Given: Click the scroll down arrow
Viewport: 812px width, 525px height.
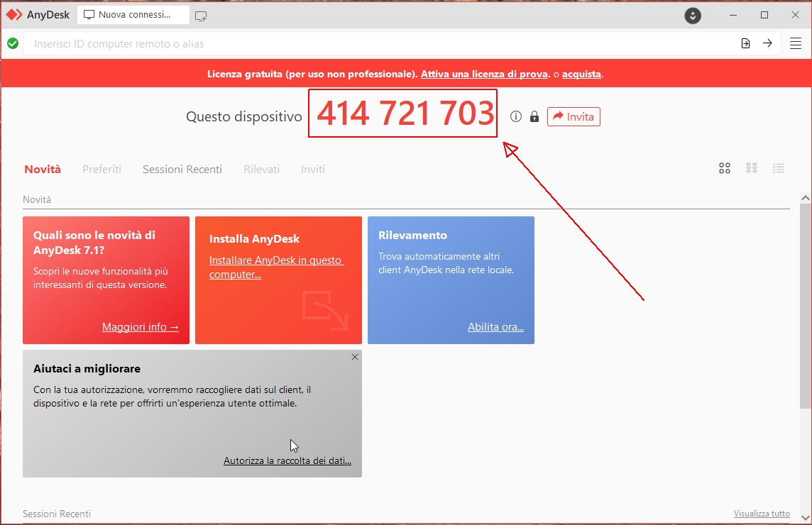Looking at the screenshot, I should click(806, 517).
